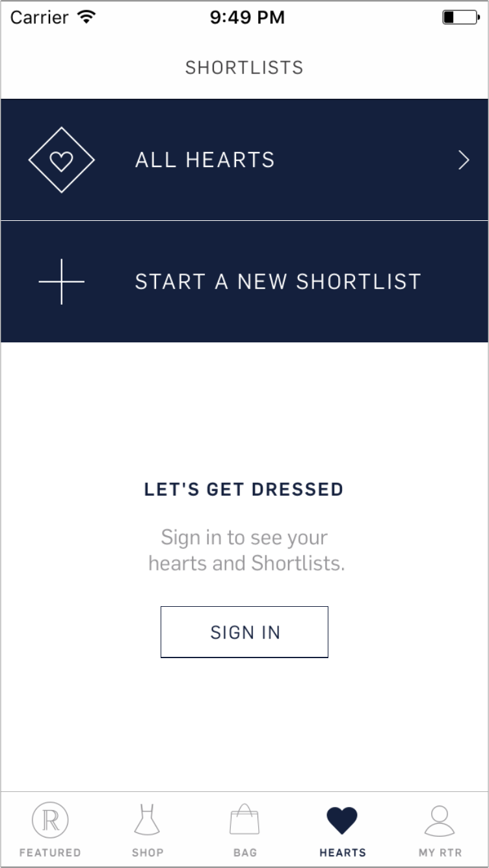Go to the BAG tab label
The image size is (489, 868).
(x=245, y=852)
